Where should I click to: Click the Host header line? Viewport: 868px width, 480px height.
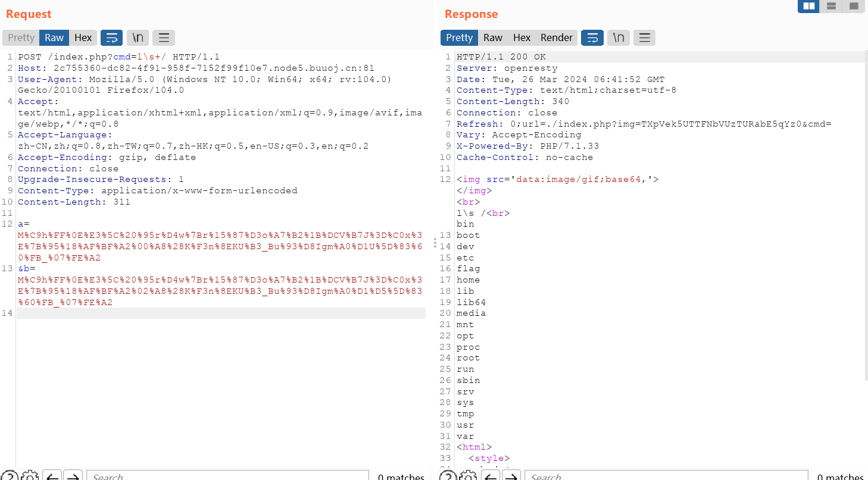[x=196, y=68]
